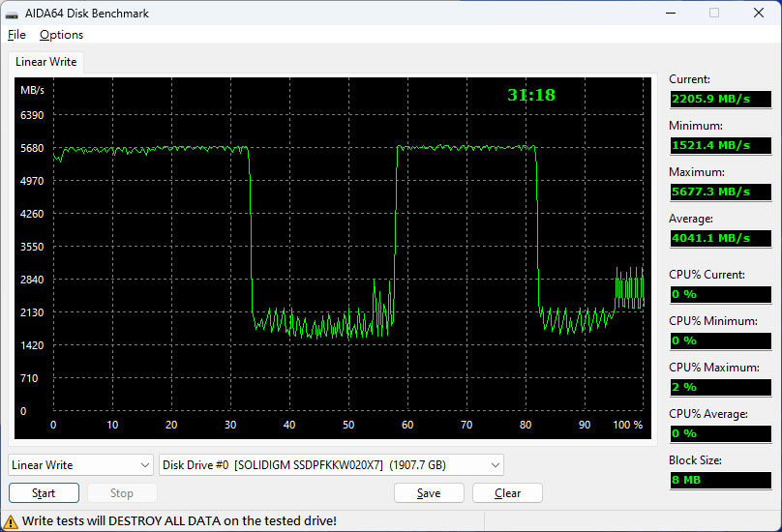Click the Average value 4041.1 MB/s

tap(721, 238)
